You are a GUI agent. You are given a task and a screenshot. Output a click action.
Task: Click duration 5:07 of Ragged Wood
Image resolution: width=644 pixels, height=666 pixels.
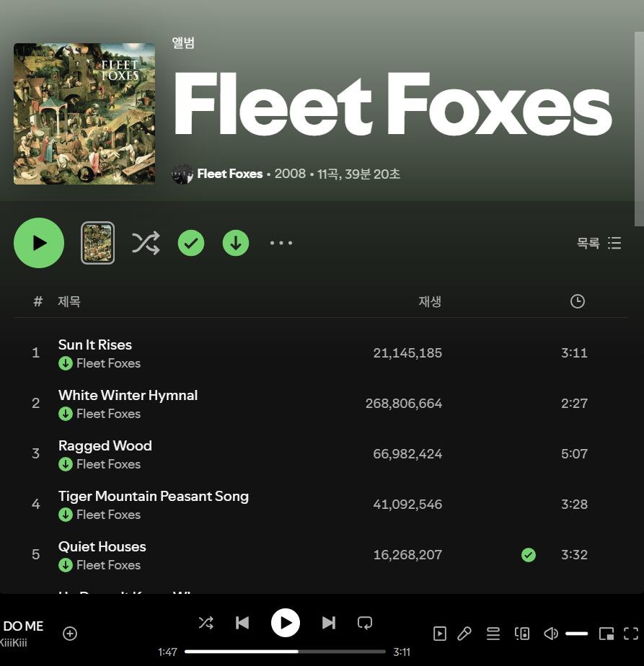click(574, 453)
